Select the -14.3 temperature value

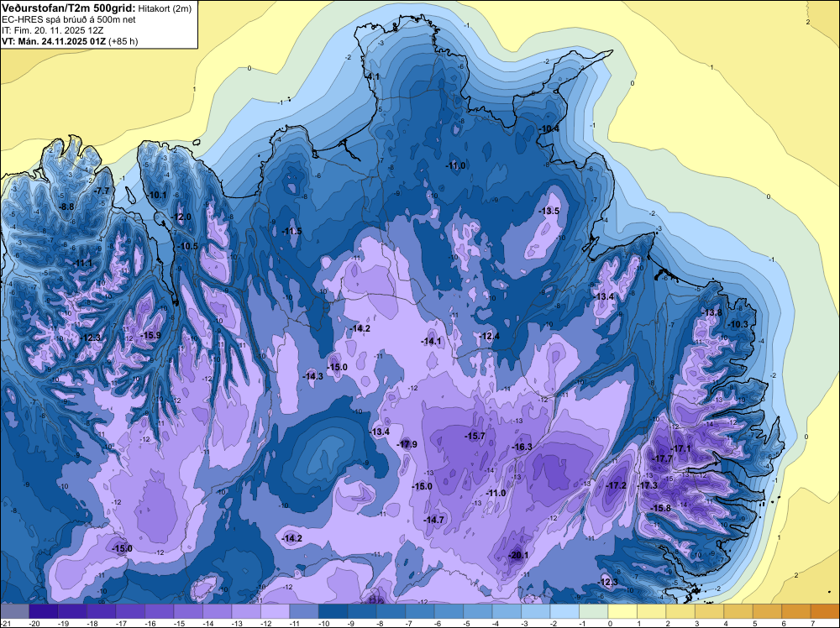pyautogui.click(x=312, y=376)
